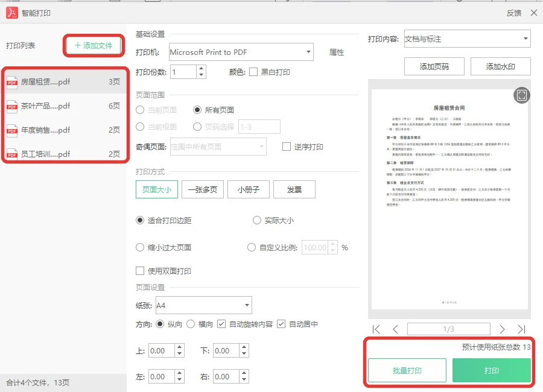
Task: Decrease 打印份数 with down arrow
Action: [x=201, y=75]
